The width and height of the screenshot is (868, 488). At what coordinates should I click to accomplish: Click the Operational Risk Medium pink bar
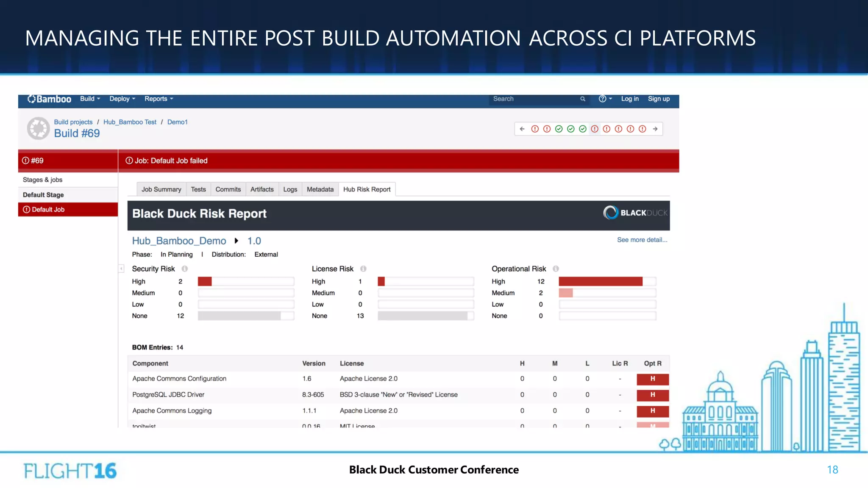pyautogui.click(x=566, y=293)
